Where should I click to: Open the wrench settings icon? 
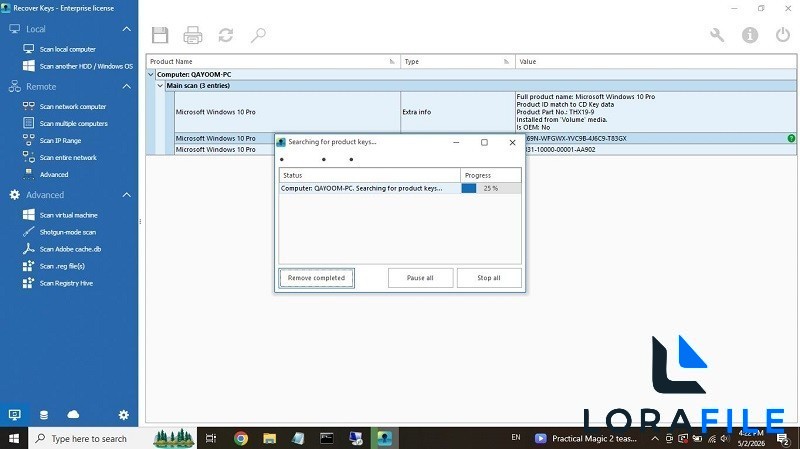pyautogui.click(x=717, y=35)
